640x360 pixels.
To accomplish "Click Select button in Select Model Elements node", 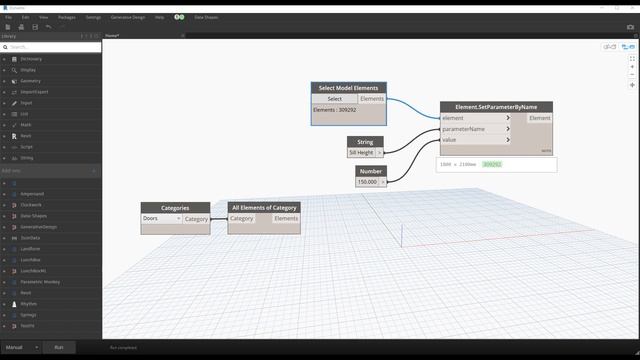I will 334,99.
